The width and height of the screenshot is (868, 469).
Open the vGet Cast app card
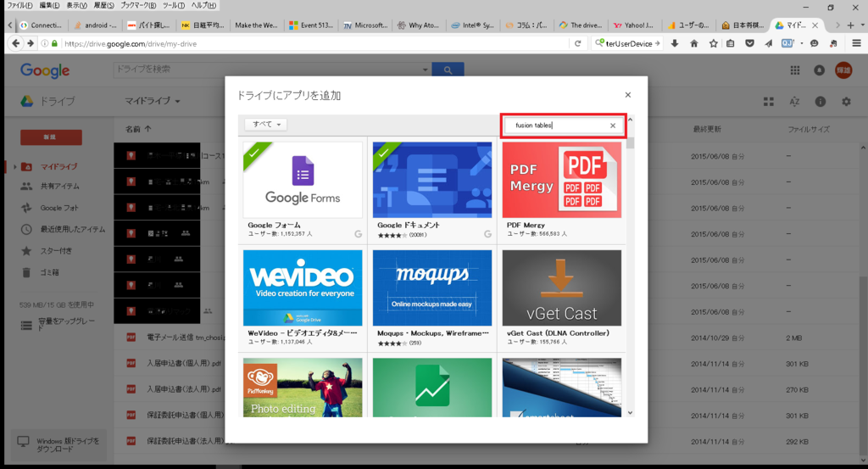tap(562, 298)
